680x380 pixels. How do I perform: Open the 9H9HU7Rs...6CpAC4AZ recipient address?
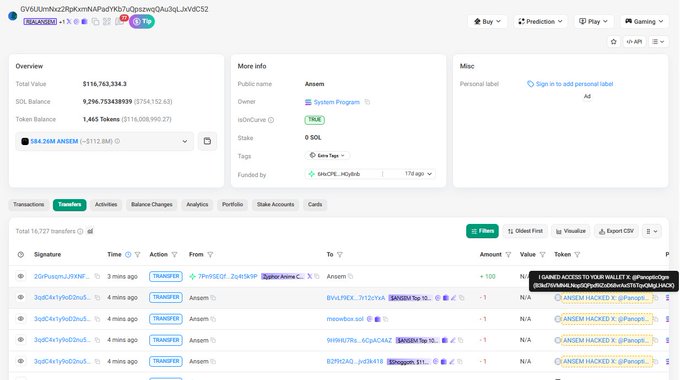(x=359, y=341)
